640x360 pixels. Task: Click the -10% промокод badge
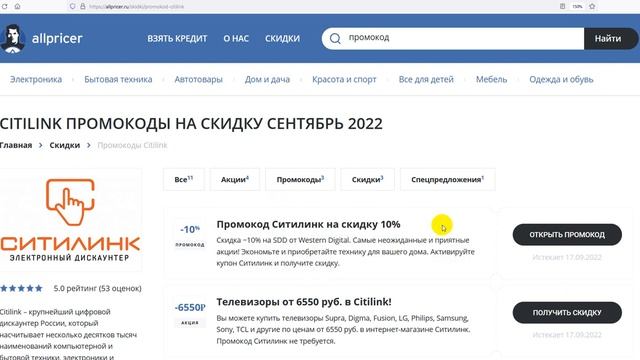[190, 236]
